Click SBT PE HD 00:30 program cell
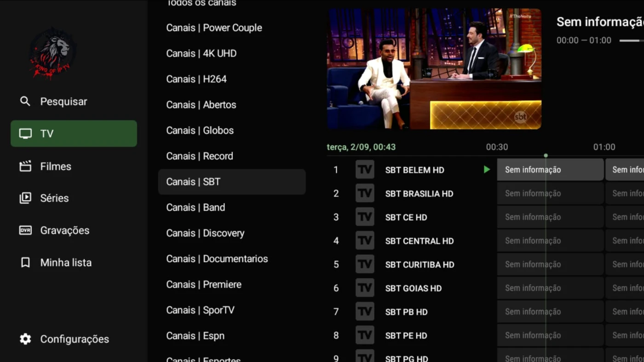644x362 pixels. coord(550,335)
